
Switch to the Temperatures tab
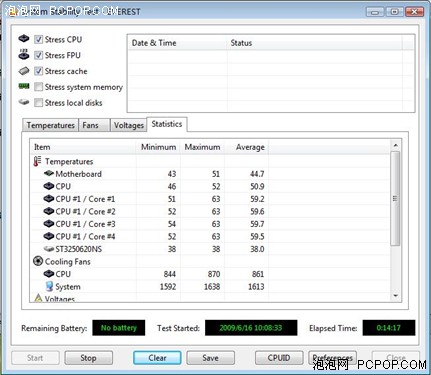point(50,125)
